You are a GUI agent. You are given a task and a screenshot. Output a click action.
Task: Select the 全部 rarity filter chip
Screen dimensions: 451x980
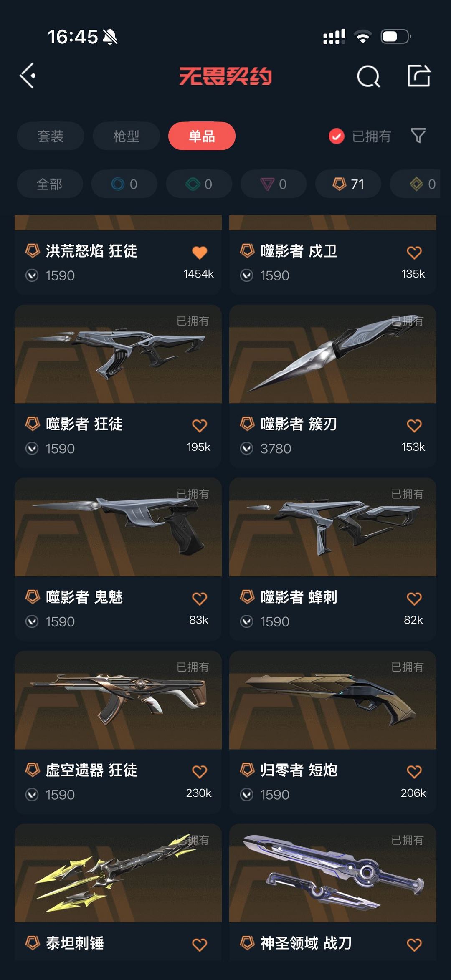(x=50, y=184)
